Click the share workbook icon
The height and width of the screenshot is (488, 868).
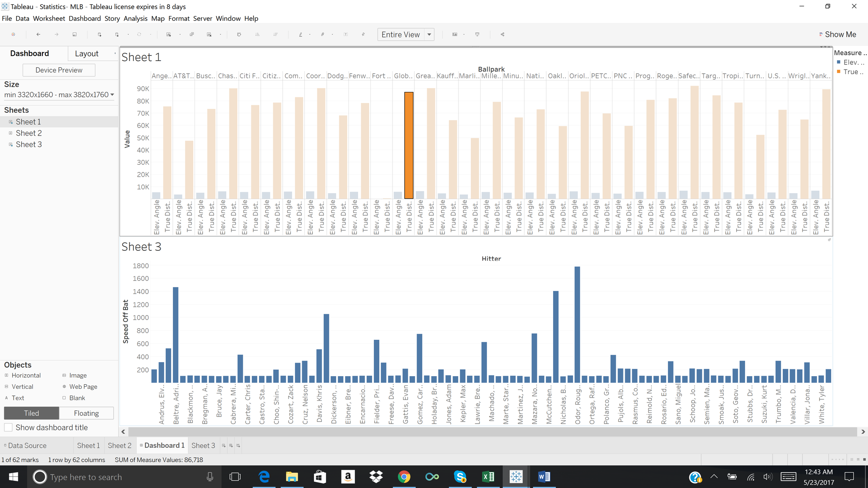(x=503, y=34)
